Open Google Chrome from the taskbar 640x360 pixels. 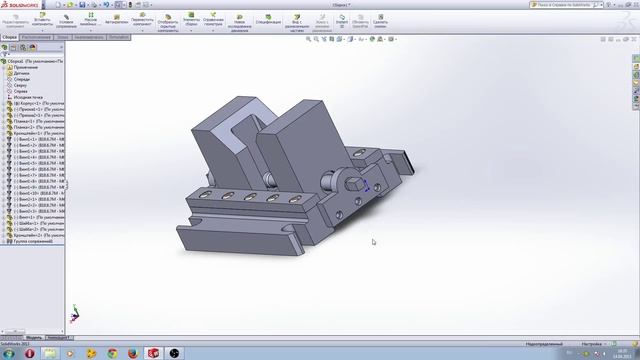[112, 353]
